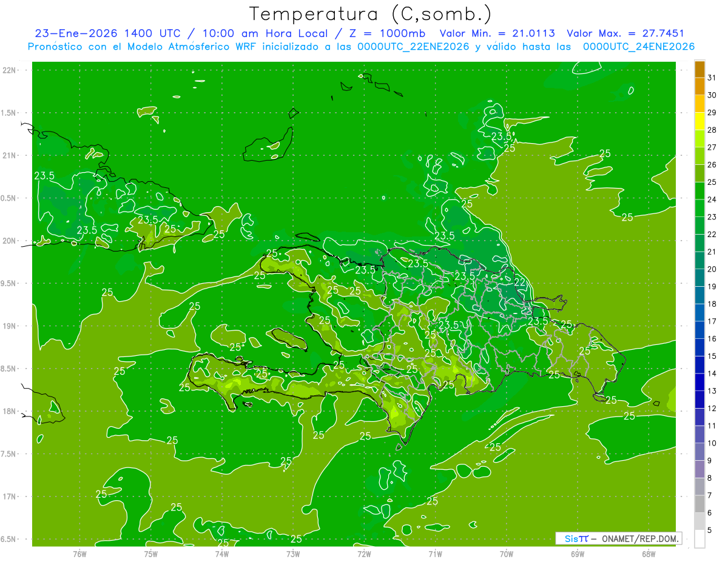Click the 68W longitude axis label
The width and height of the screenshot is (728, 562).
coord(649,554)
